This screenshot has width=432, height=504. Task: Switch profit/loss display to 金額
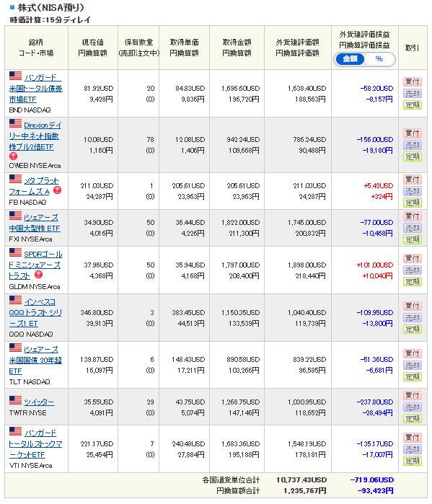[350, 59]
